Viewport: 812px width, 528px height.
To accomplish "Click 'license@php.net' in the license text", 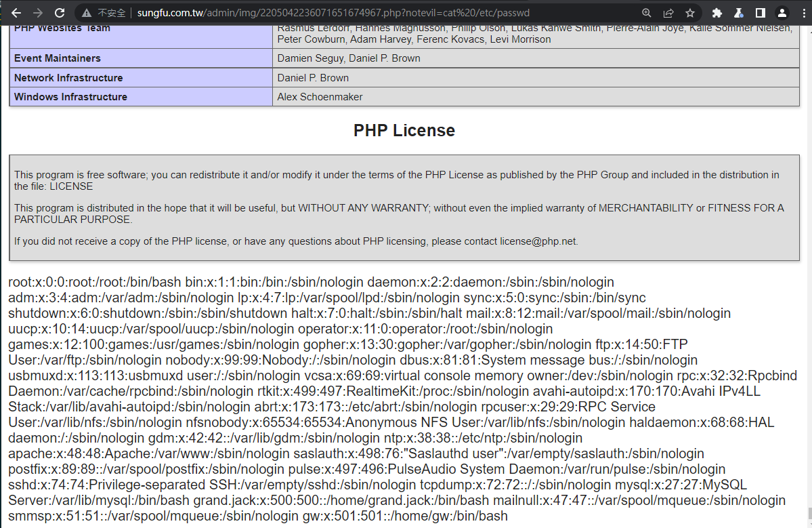I will (538, 241).
